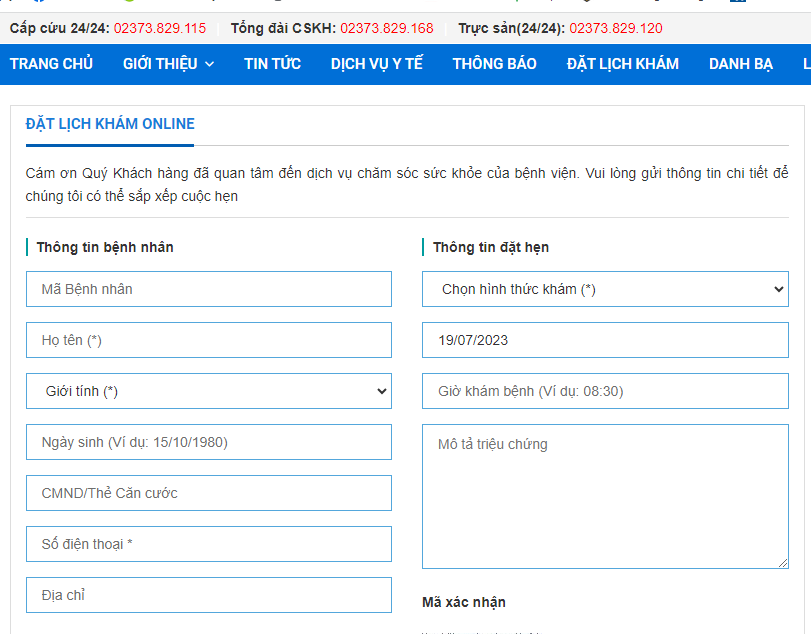Open Chọn hình thức khám dropdown

coord(605,289)
